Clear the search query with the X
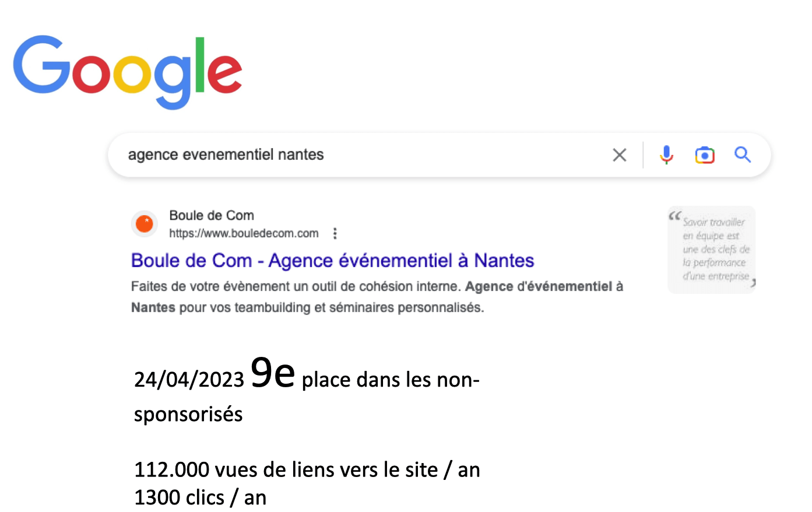812x512 pixels. (x=620, y=155)
